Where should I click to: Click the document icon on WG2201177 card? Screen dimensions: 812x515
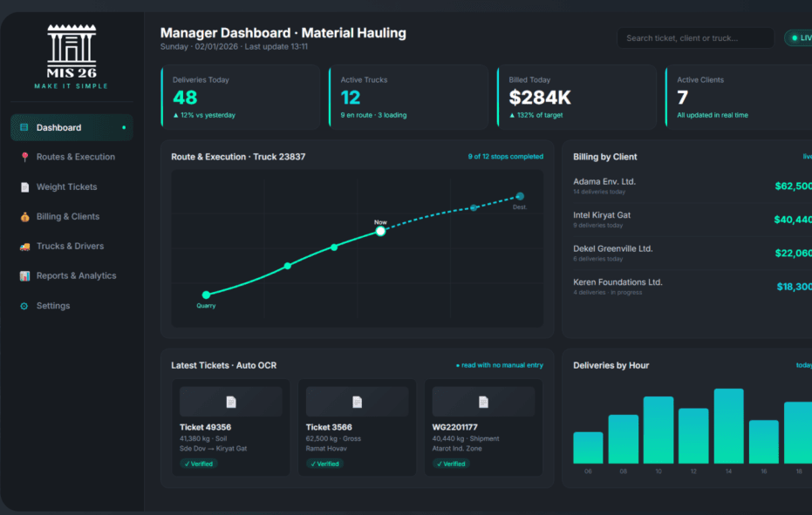coord(483,402)
